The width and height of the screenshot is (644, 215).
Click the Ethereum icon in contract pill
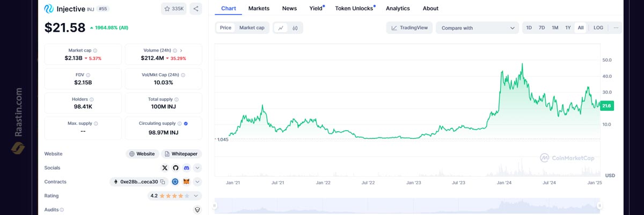click(x=115, y=182)
